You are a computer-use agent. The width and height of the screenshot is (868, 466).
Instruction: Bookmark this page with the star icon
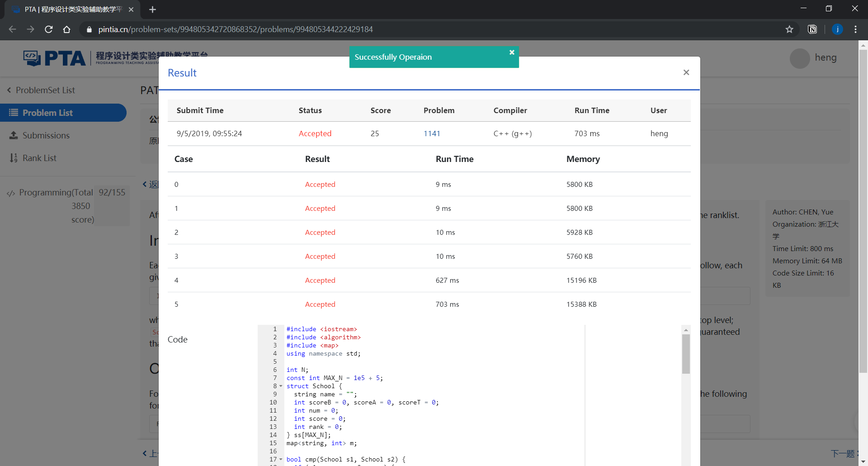[x=789, y=29]
